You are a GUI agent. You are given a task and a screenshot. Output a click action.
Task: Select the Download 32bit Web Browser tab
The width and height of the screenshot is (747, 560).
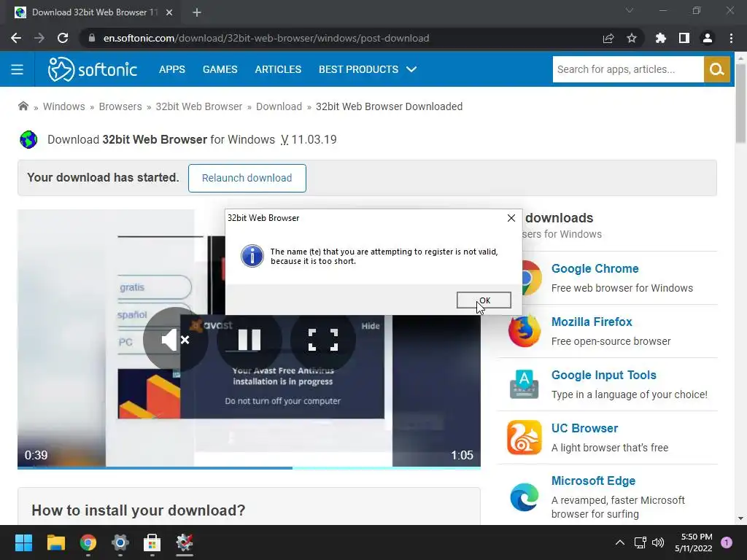(x=93, y=12)
